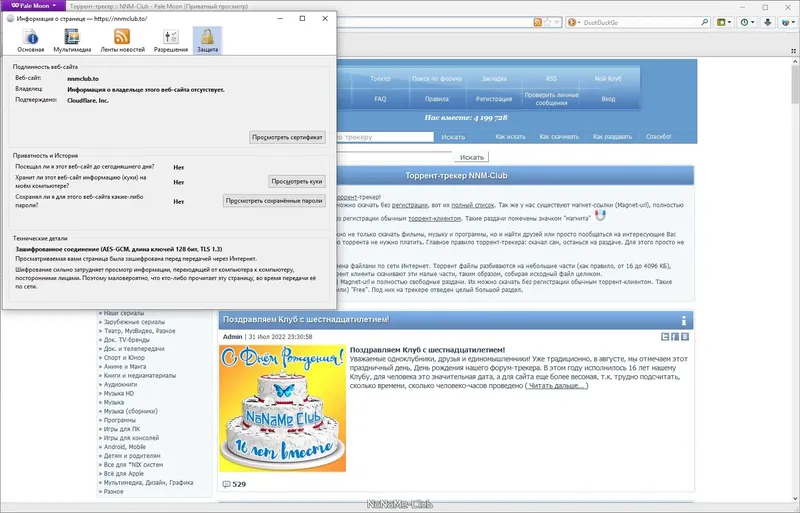Share news post via VK icon
800x513 pixels.
(685, 336)
